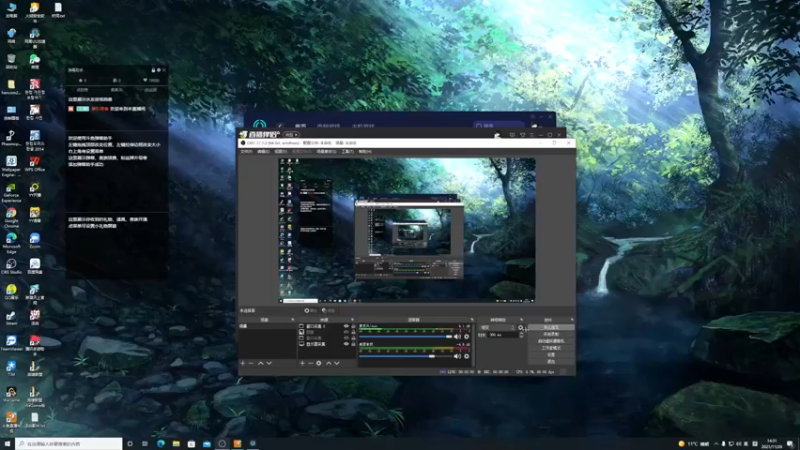Open the View menu in OBS
800x450 pixels.
pyautogui.click(x=281, y=152)
